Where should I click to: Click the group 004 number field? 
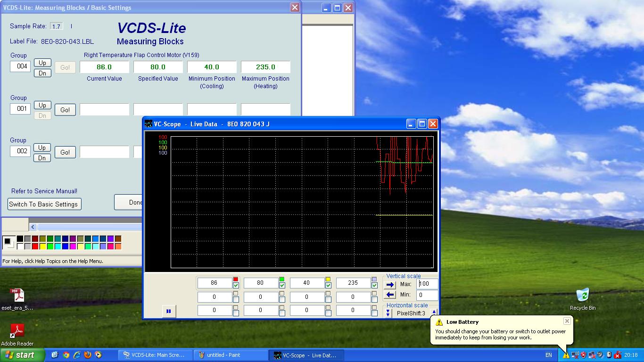tap(20, 66)
